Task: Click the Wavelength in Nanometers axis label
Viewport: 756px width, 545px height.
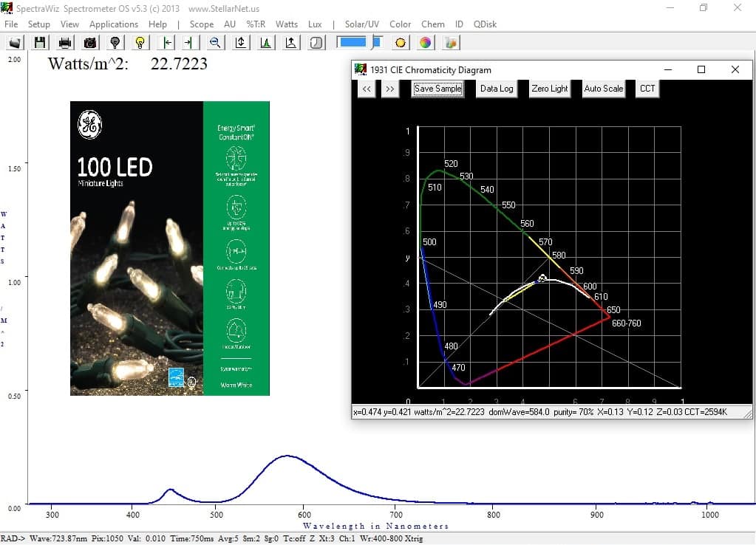Action: click(x=375, y=526)
